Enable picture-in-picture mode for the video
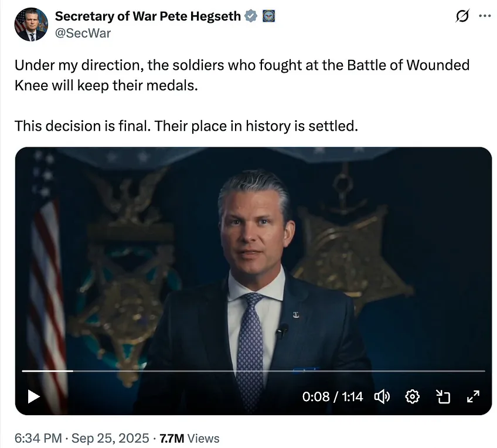Image resolution: width=497 pixels, height=448 pixels. click(443, 397)
